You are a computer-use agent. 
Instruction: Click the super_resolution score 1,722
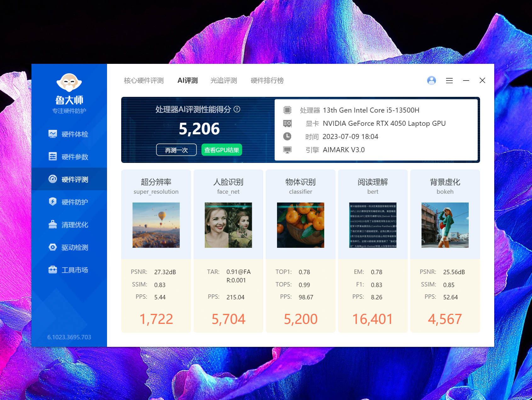point(156,319)
